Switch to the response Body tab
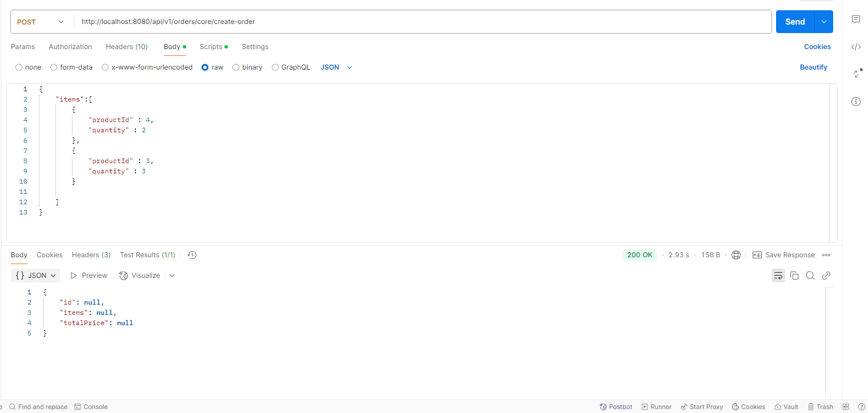The width and height of the screenshot is (868, 413). [x=19, y=255]
